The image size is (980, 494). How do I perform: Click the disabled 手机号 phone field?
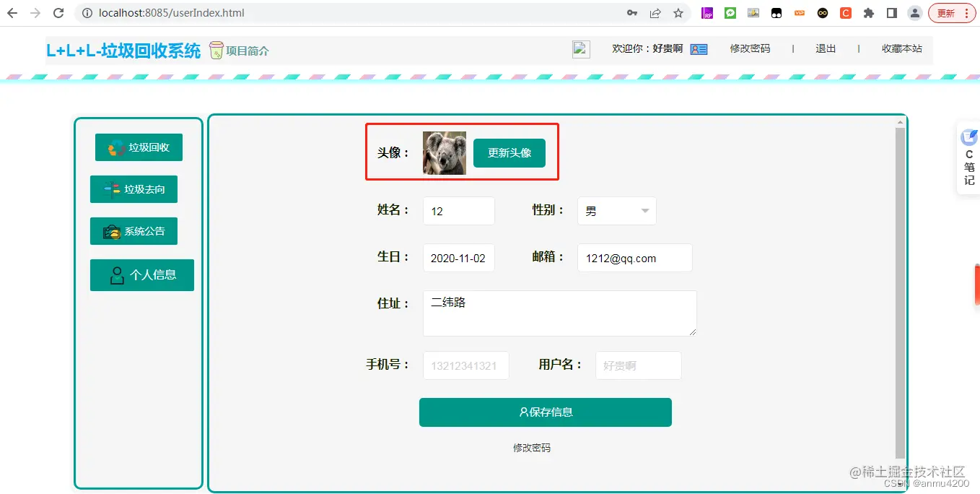466,365
